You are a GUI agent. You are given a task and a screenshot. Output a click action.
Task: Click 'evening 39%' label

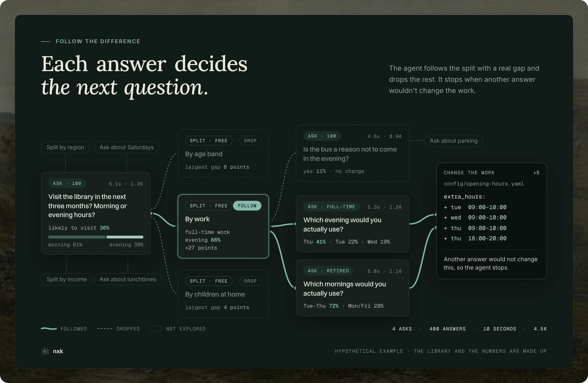(126, 244)
